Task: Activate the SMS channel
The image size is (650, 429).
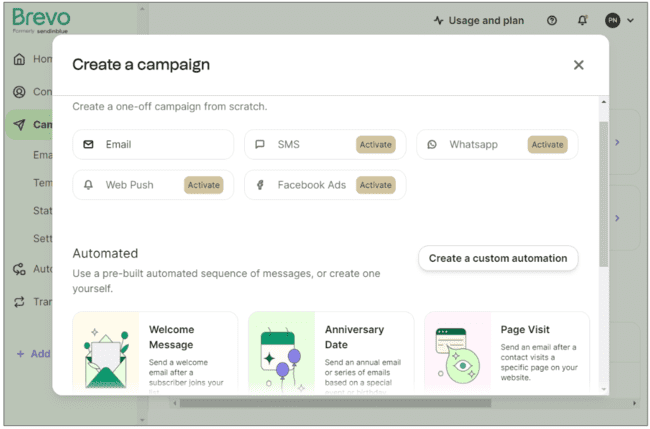Action: (x=376, y=145)
